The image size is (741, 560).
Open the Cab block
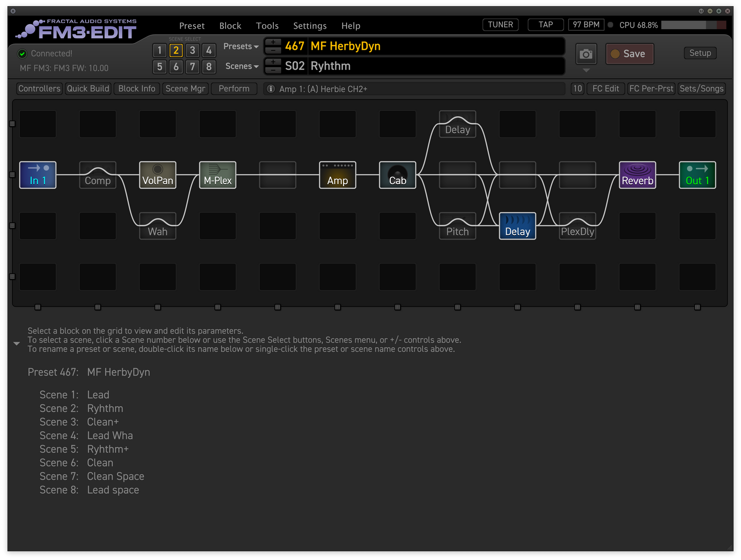[x=397, y=175]
